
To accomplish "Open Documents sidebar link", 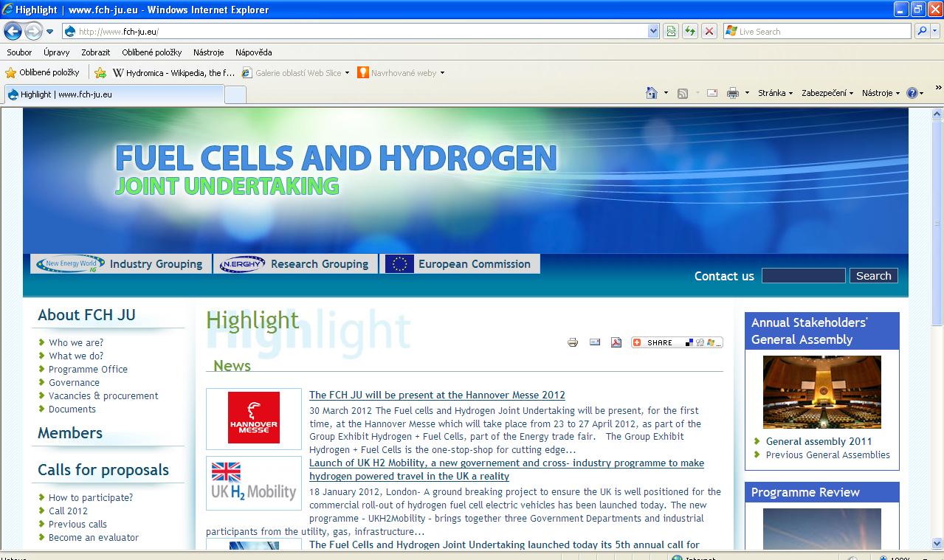I will (72, 409).
